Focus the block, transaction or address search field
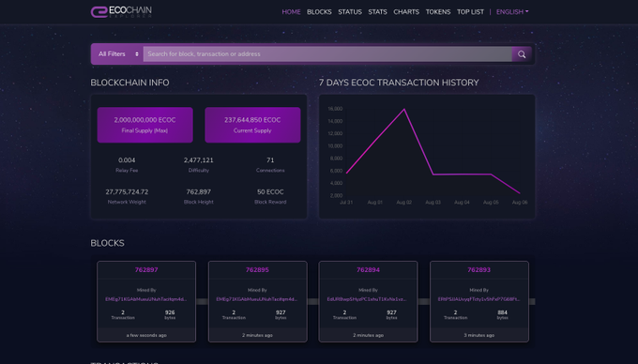The width and height of the screenshot is (638, 364). tap(327, 54)
